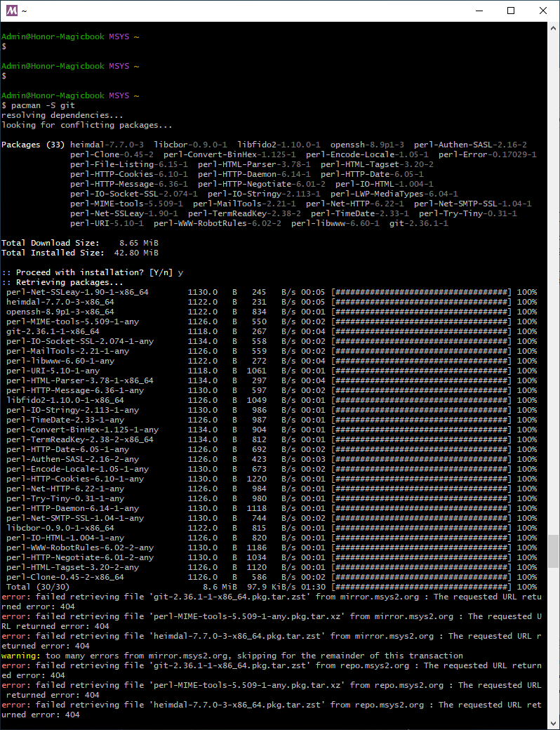Click package 'perl-Authen-SASL-2.16-2' in list
The height and width of the screenshot is (730, 560).
point(471,145)
